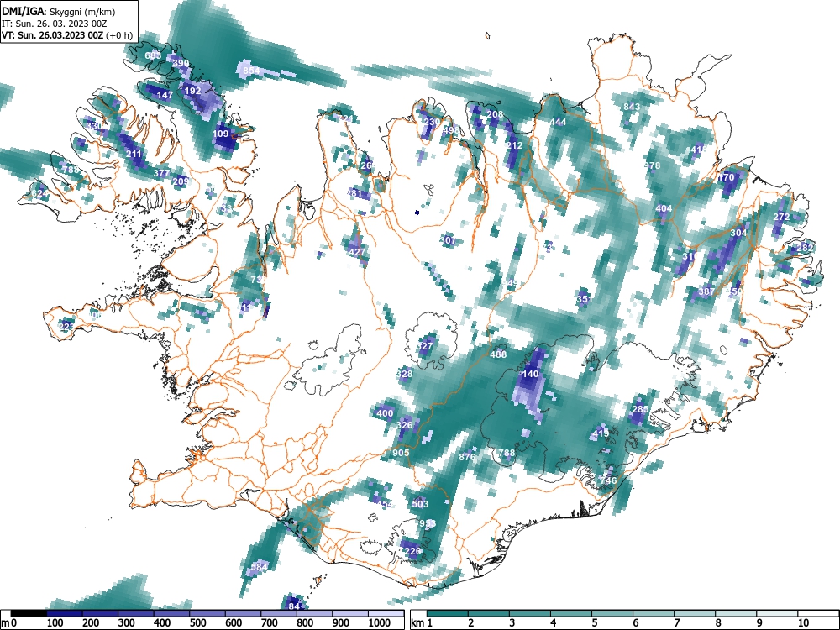Click the 84 visibility value at the bottom edge
The image size is (840, 630).
click(x=294, y=606)
